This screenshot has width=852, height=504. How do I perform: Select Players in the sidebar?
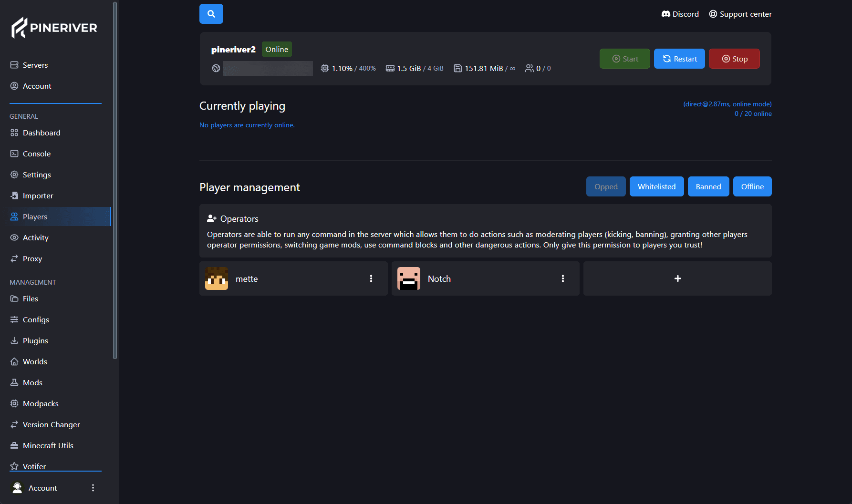[55, 216]
